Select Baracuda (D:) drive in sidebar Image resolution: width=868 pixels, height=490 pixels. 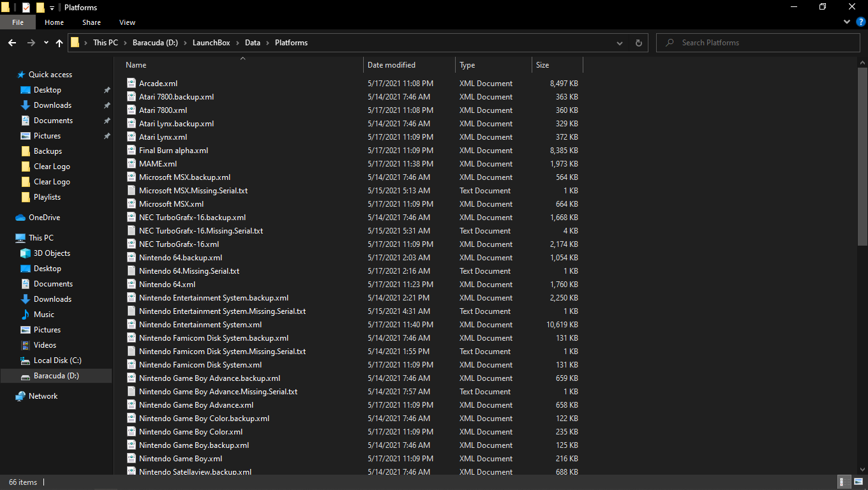56,376
